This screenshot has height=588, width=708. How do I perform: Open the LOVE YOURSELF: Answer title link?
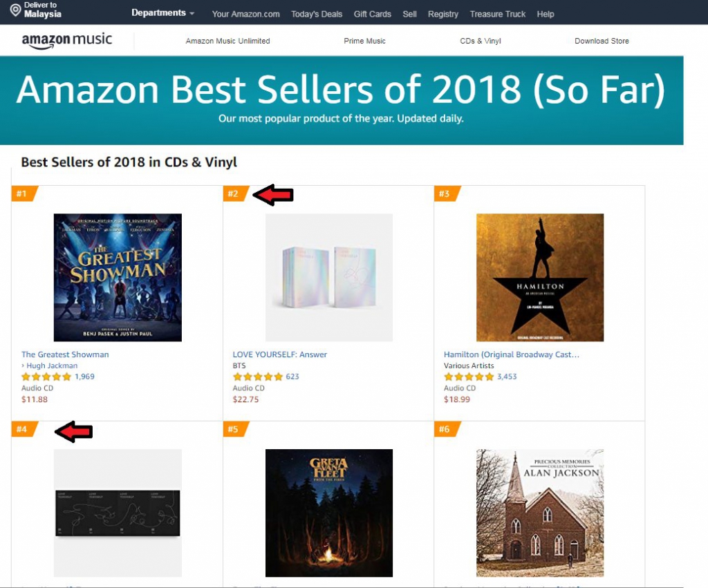tap(280, 354)
